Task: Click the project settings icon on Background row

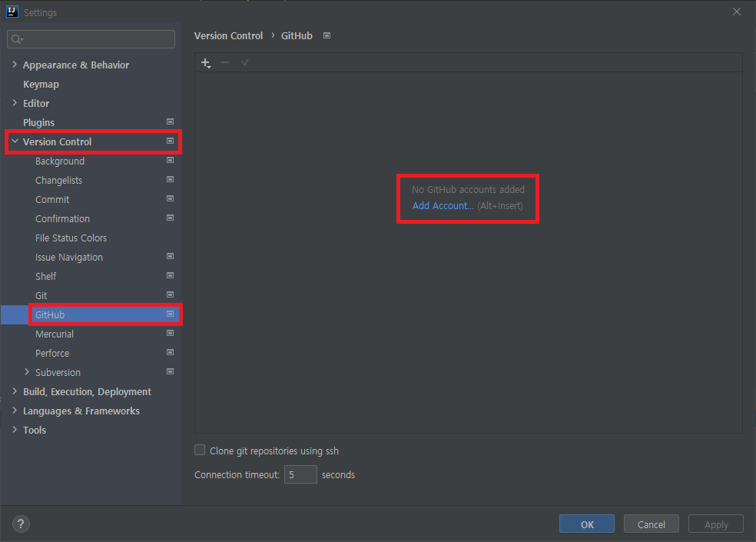Action: (171, 160)
